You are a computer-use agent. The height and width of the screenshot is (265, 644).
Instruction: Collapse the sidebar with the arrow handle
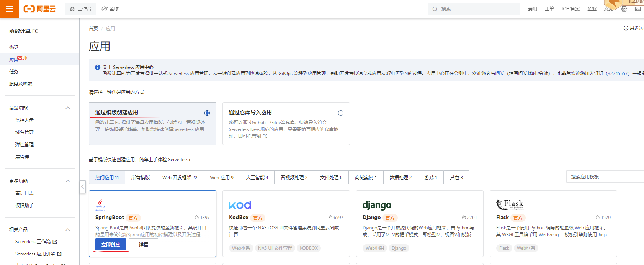tap(82, 187)
